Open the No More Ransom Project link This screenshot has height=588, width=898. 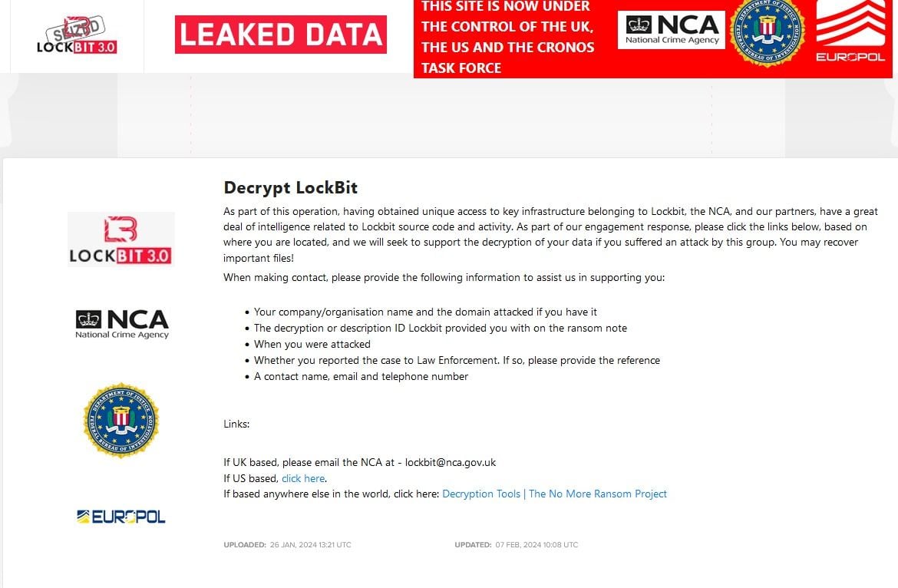point(554,494)
